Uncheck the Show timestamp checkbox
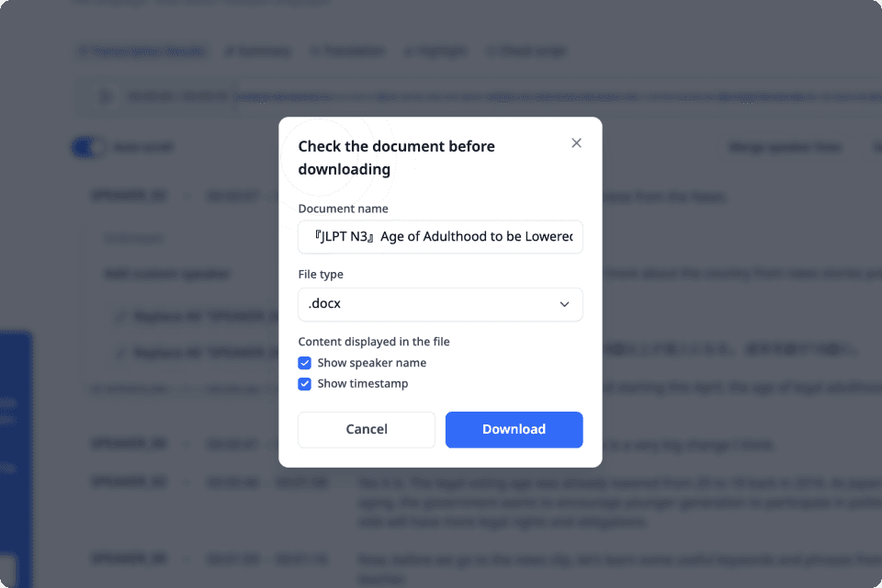Image resolution: width=882 pixels, height=588 pixels. pyautogui.click(x=305, y=384)
